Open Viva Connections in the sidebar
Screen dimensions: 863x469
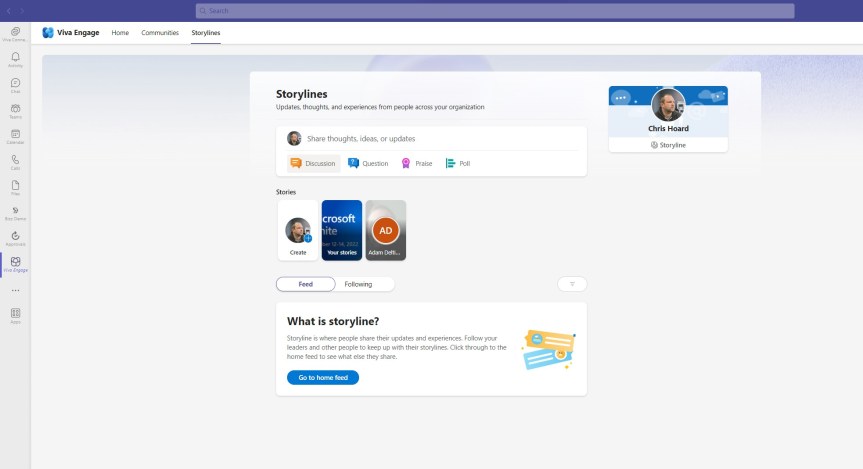pos(15,34)
